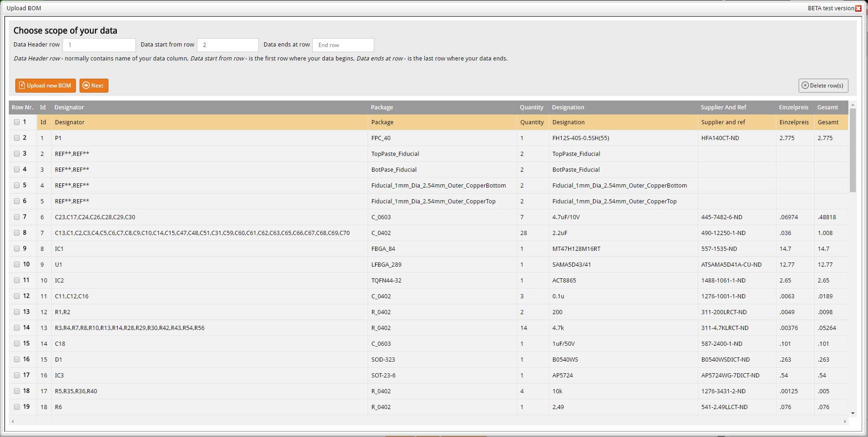
Task: Select checkbox of row 3 TopPaste_Fiducial
Action: 17,154
